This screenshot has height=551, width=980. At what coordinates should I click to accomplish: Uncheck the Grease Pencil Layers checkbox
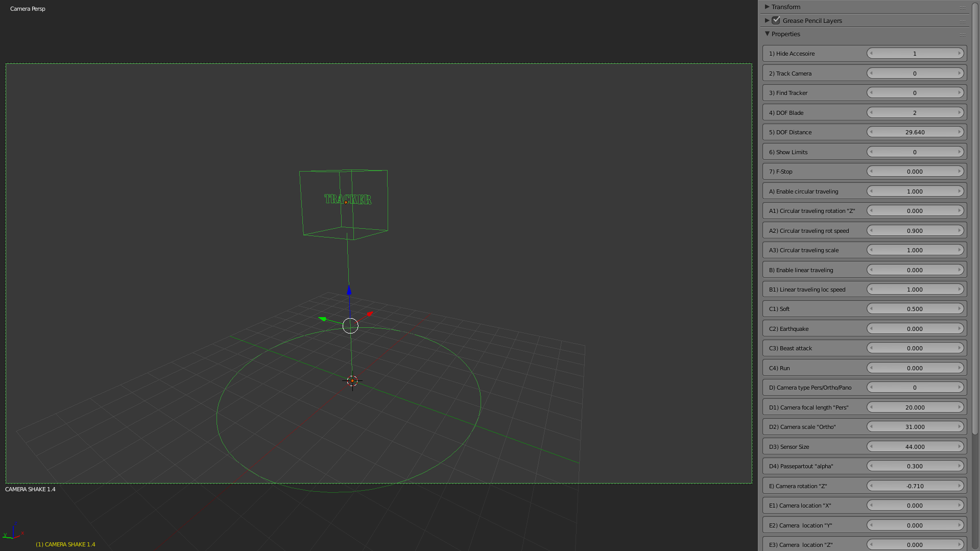(776, 20)
